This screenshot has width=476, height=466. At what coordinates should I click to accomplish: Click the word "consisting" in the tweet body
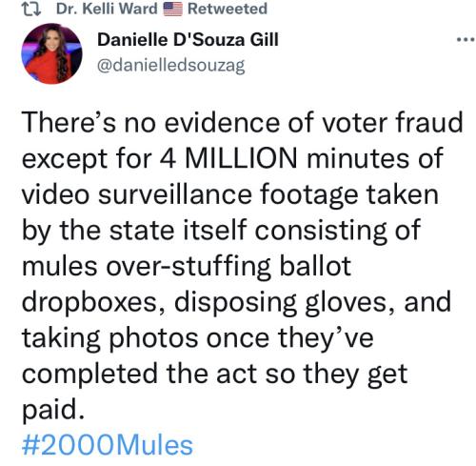(321, 230)
